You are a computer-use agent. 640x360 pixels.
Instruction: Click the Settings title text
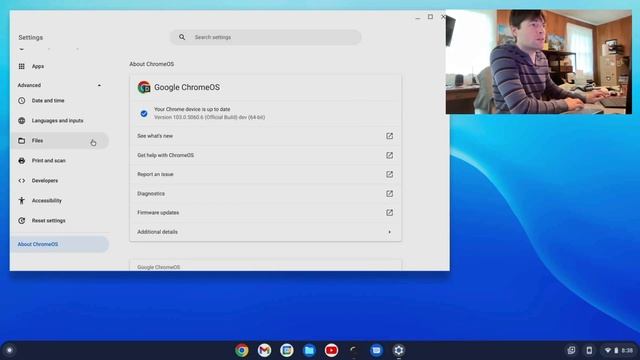(31, 37)
